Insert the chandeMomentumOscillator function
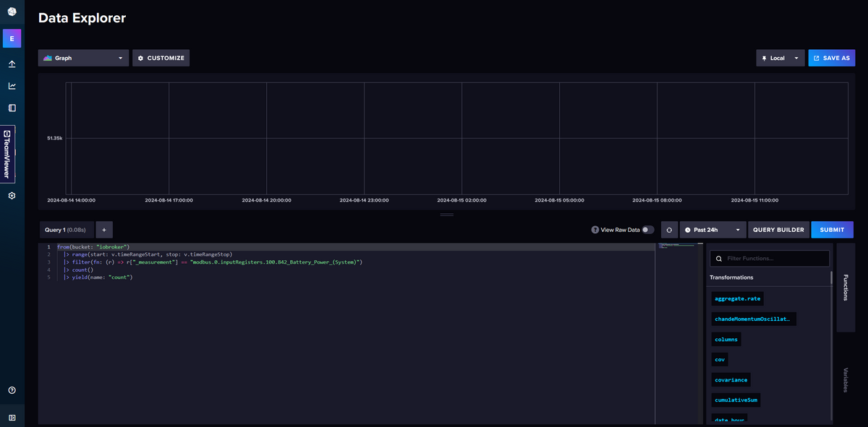This screenshot has width=868, height=427. pos(754,319)
